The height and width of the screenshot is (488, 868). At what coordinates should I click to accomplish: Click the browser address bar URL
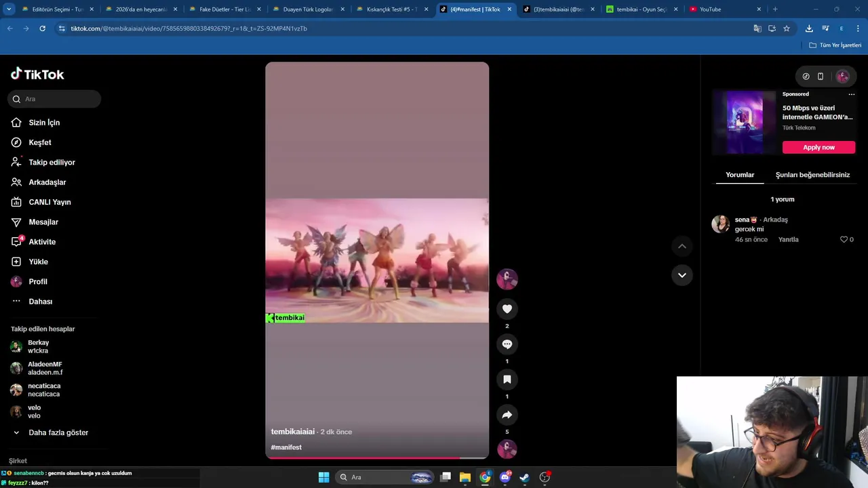tap(189, 28)
